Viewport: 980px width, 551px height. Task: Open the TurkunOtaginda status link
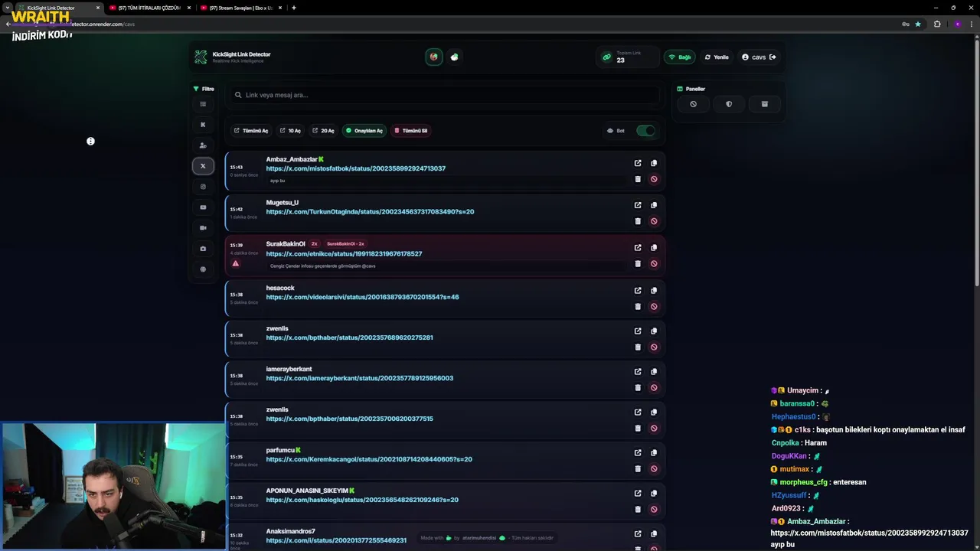tap(370, 212)
